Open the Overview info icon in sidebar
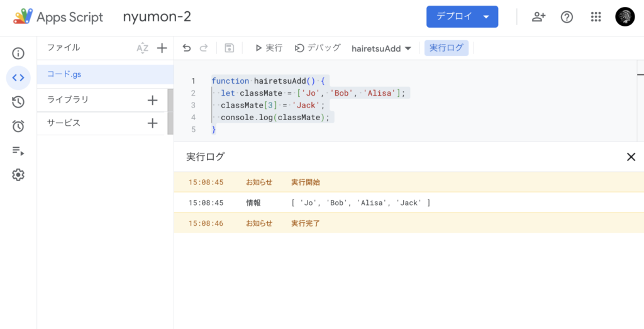The width and height of the screenshot is (644, 329). coord(18,53)
